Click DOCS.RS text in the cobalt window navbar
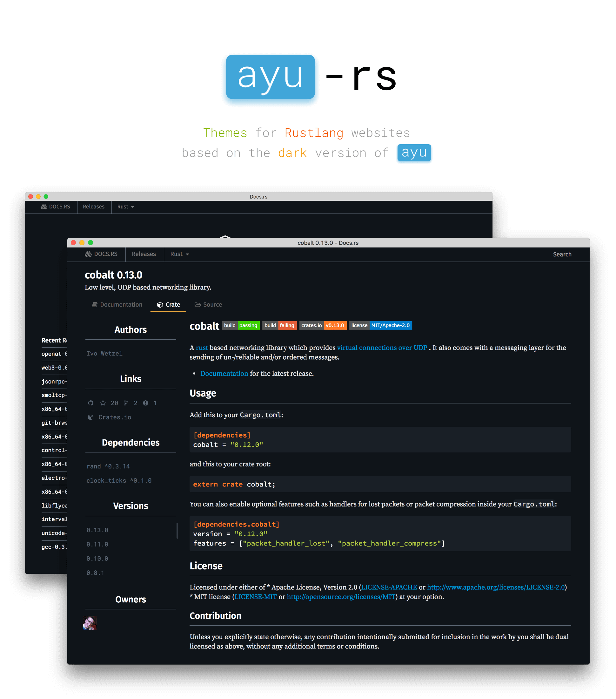 point(106,254)
